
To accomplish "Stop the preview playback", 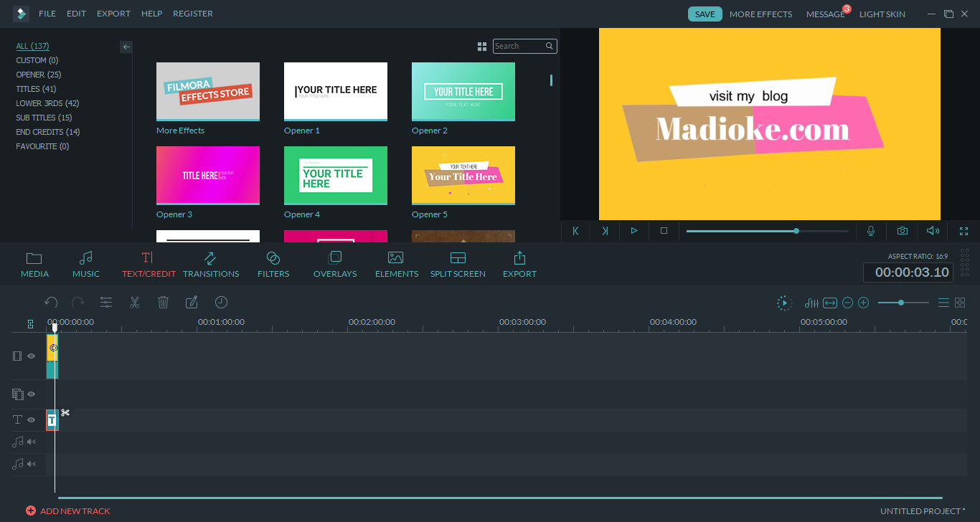I will pos(664,231).
